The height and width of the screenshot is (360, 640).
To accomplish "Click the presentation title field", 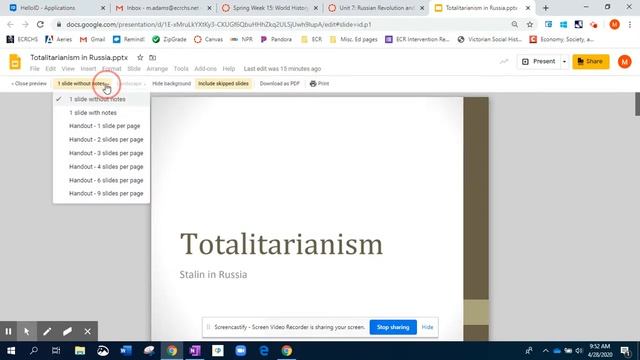I will click(x=79, y=58).
